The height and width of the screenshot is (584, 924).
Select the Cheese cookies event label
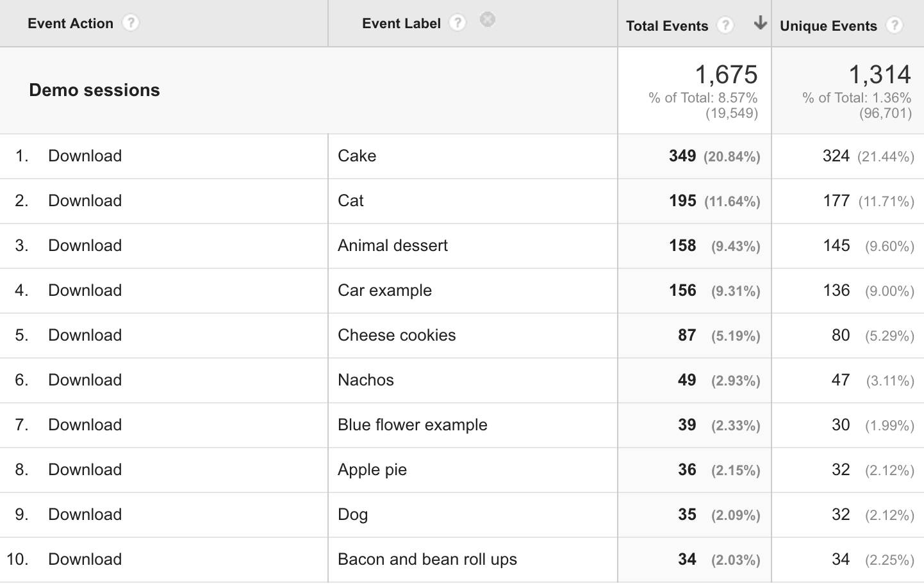click(397, 336)
